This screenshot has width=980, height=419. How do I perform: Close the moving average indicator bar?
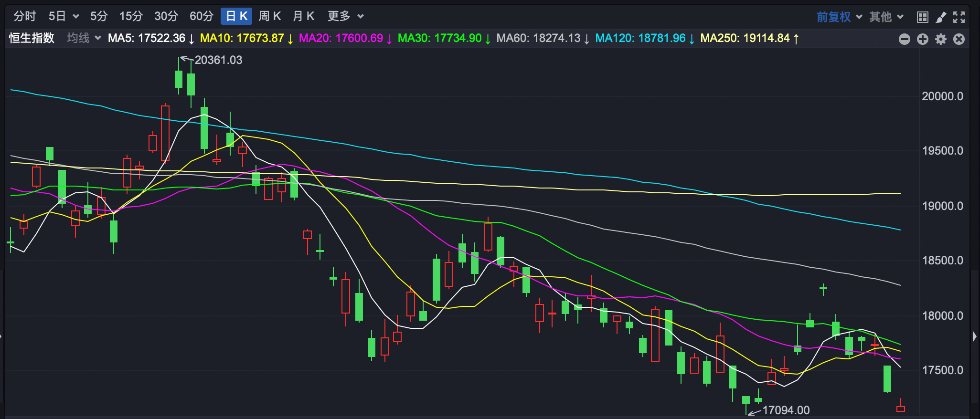pos(959,39)
